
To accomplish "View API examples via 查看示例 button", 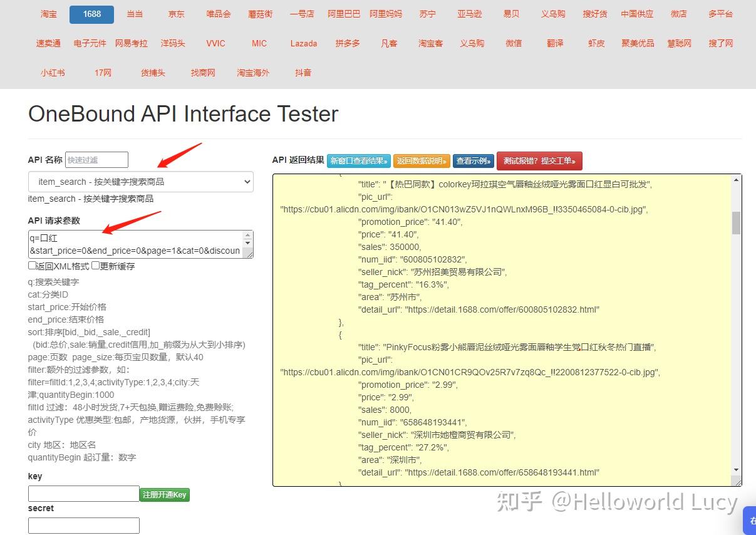I will tap(474, 160).
